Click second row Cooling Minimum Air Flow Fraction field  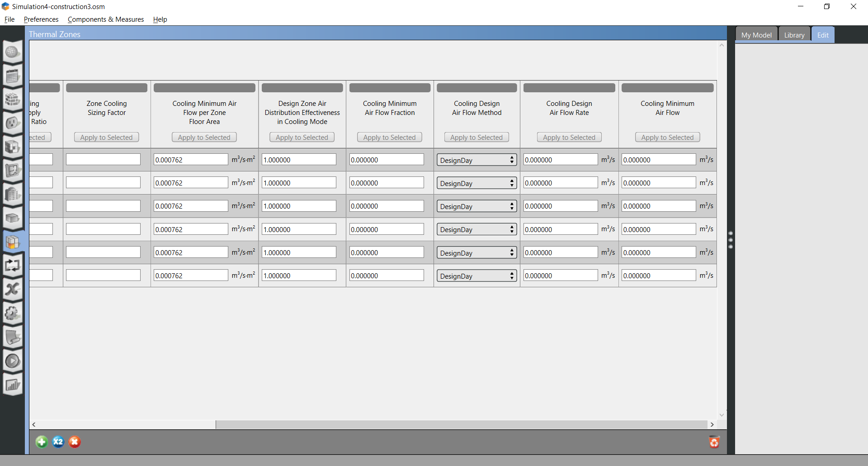coord(387,182)
